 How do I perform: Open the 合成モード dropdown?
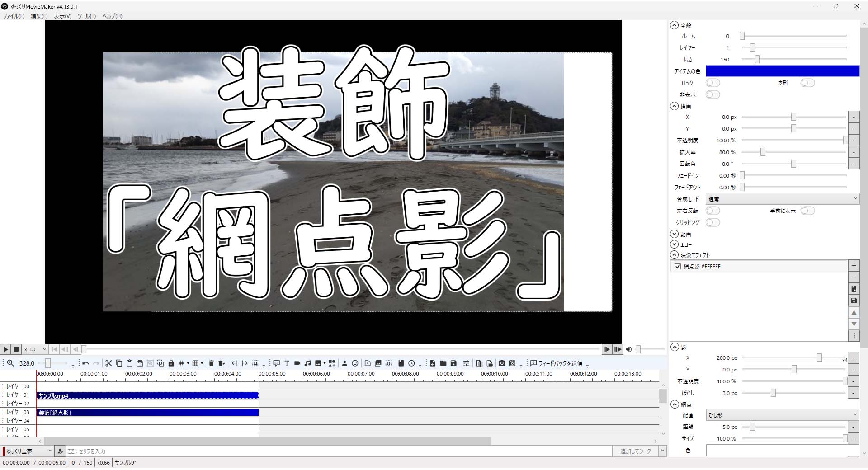782,199
